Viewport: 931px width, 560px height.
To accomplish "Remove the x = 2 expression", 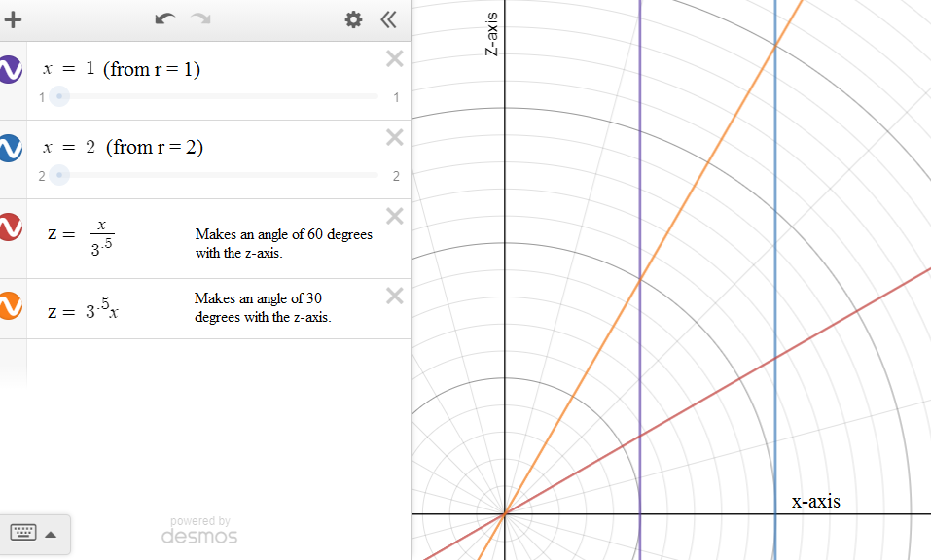I will click(x=394, y=138).
